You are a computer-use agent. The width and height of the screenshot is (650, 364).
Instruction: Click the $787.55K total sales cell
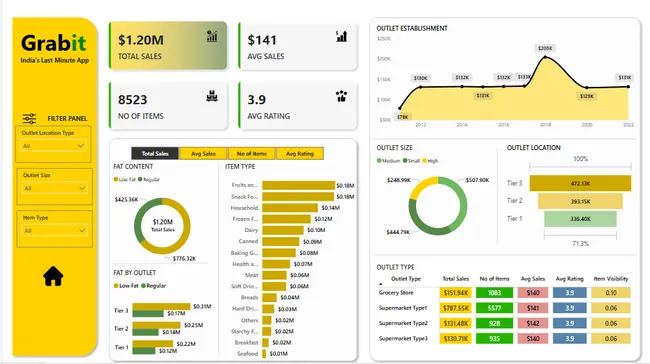click(456, 308)
